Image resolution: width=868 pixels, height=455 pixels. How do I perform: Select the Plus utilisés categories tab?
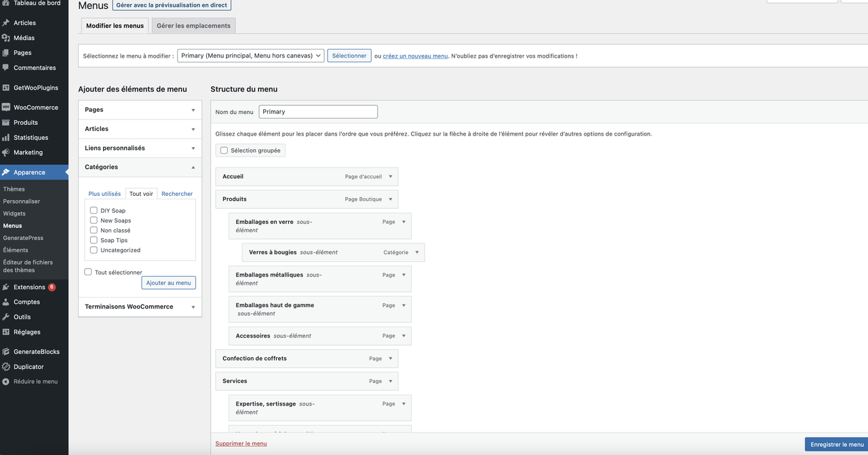(104, 194)
